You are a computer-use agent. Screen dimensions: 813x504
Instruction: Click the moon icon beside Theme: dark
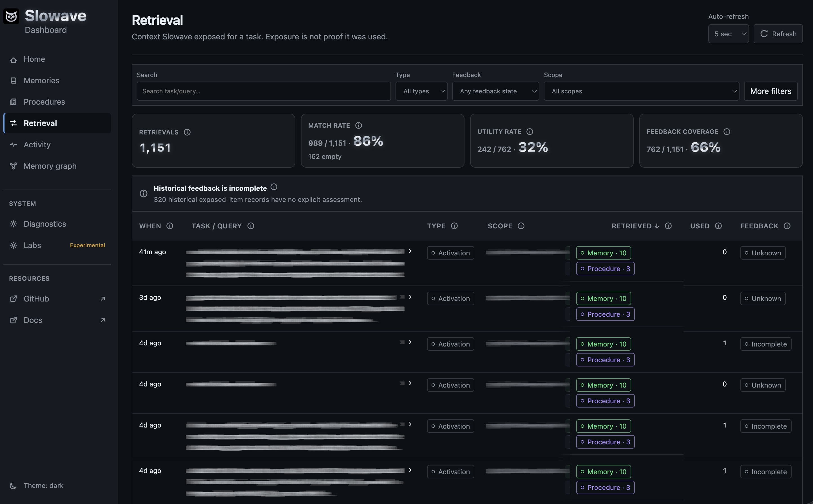[x=13, y=486]
